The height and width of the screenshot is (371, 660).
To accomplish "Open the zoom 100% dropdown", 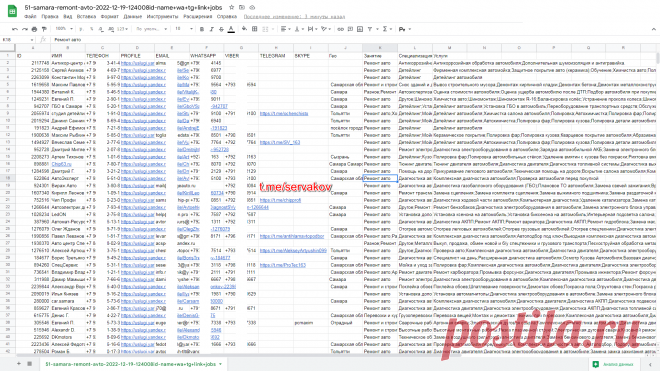I will [64, 29].
